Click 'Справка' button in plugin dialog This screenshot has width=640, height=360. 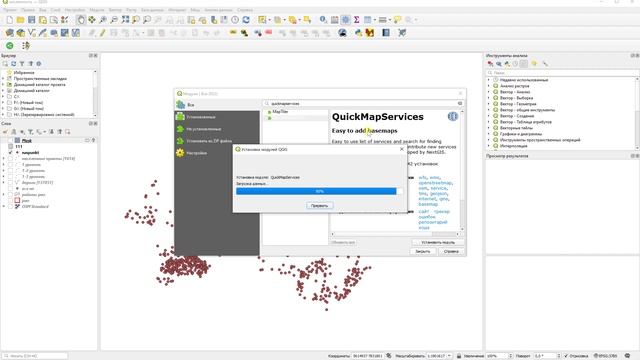click(451, 251)
